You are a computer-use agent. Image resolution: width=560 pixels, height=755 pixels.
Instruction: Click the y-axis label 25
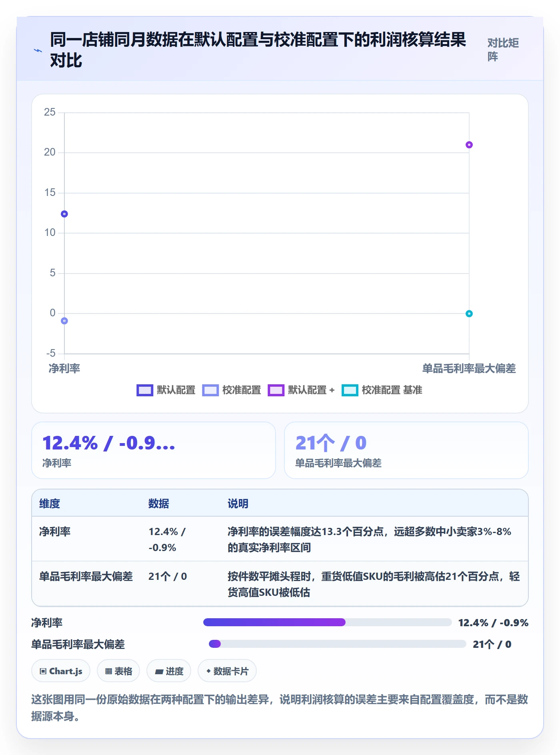(x=50, y=112)
